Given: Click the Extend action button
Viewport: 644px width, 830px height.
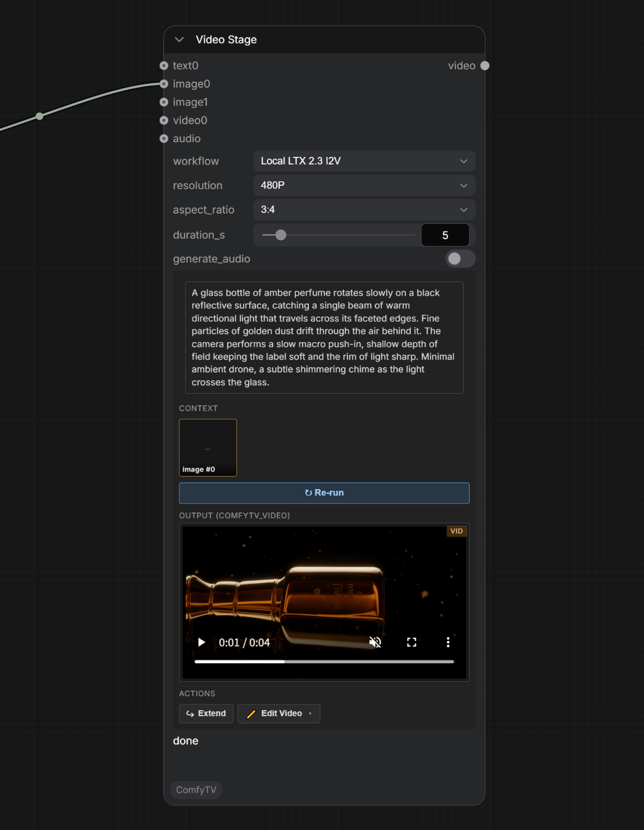Looking at the screenshot, I should [x=206, y=713].
